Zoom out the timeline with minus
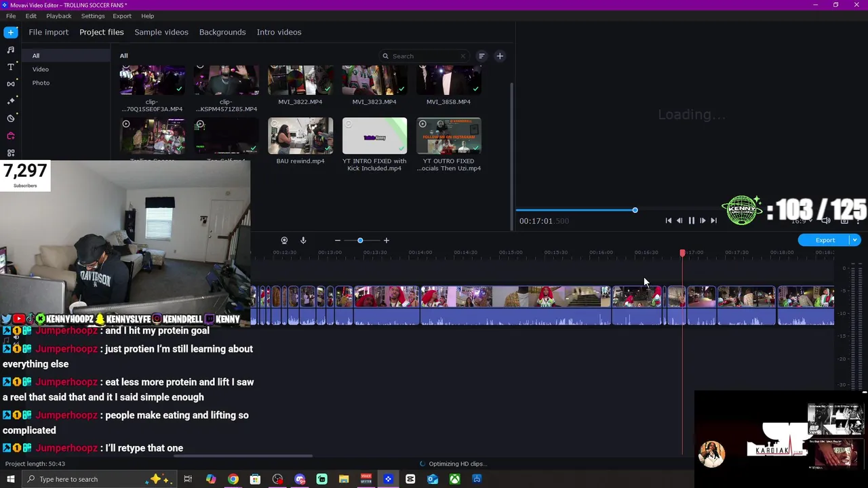Viewport: 868px width, 488px height. tap(338, 240)
